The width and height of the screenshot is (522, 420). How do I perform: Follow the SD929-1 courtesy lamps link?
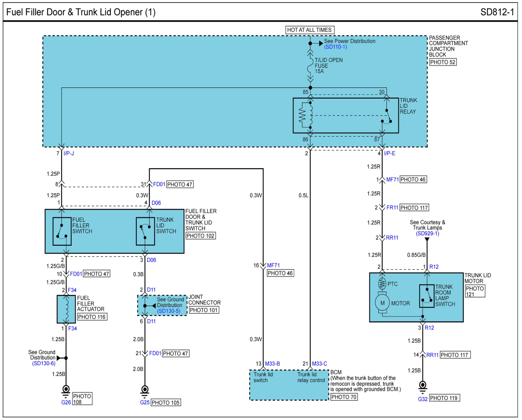coord(427,234)
